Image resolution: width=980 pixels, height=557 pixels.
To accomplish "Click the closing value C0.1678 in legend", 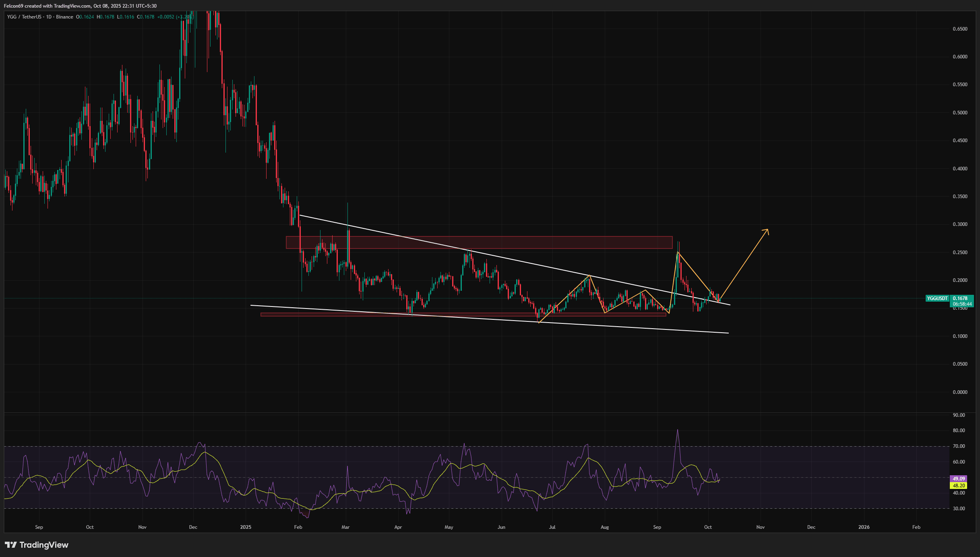I will tap(146, 17).
